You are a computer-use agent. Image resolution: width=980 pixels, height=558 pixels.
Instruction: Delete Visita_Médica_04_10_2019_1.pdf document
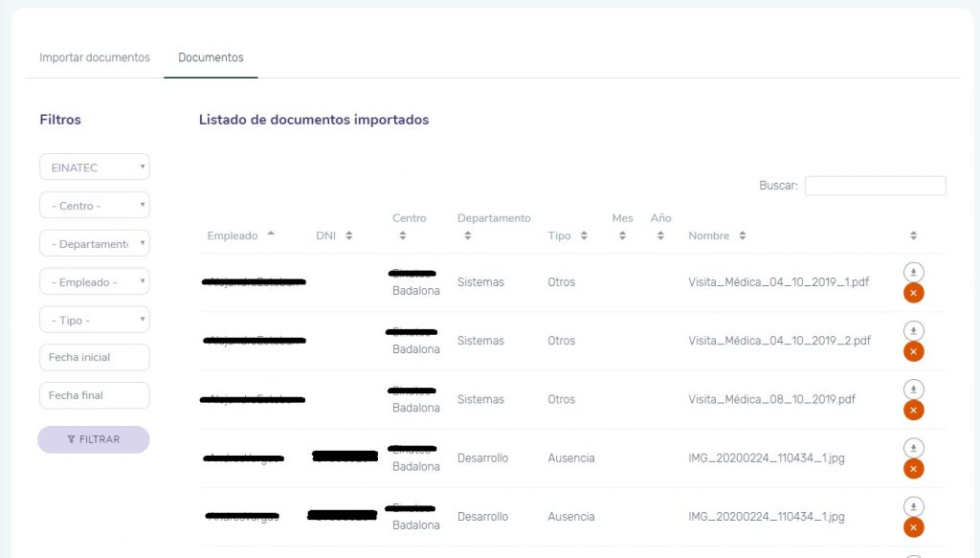pyautogui.click(x=913, y=293)
